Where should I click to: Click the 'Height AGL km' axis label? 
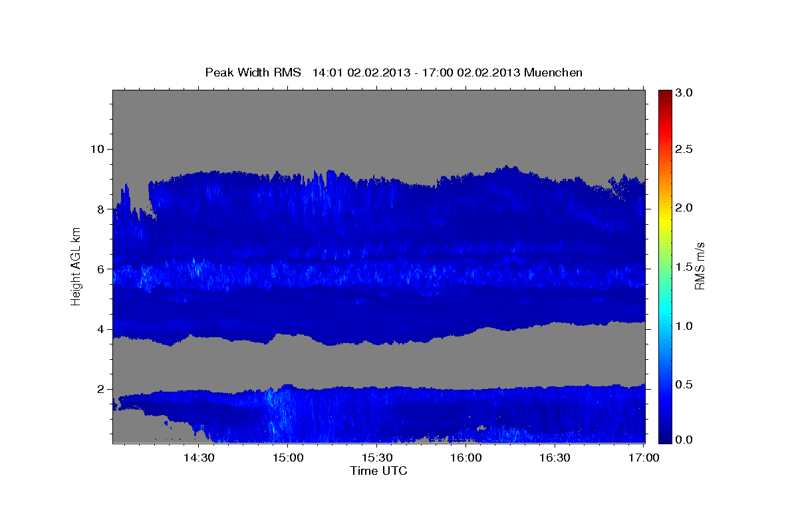pos(76,266)
